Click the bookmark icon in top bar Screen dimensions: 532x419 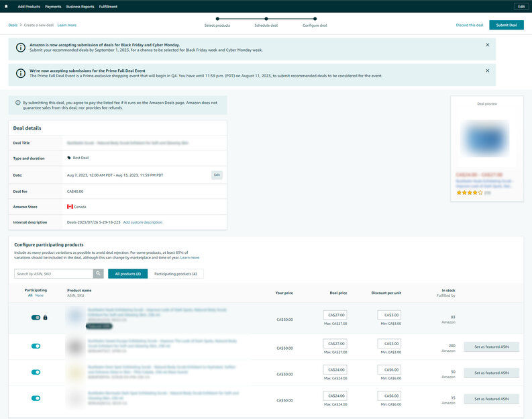coord(6,7)
